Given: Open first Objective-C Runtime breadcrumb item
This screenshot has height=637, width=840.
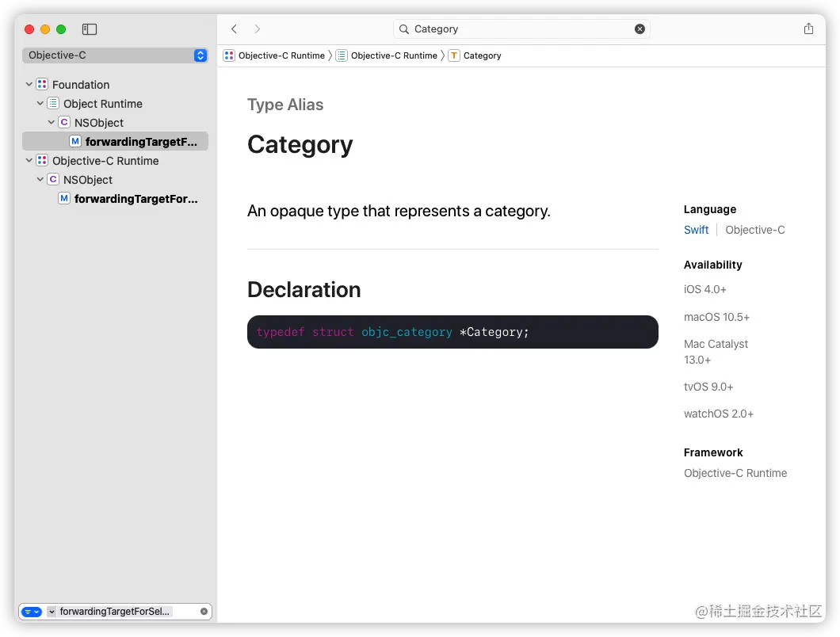Looking at the screenshot, I should click(x=281, y=55).
